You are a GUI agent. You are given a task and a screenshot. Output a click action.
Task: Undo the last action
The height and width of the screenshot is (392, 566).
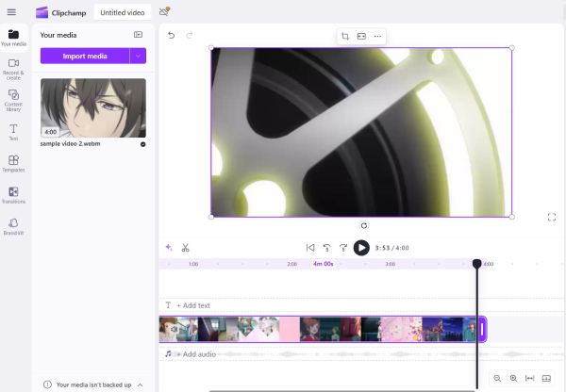(172, 35)
